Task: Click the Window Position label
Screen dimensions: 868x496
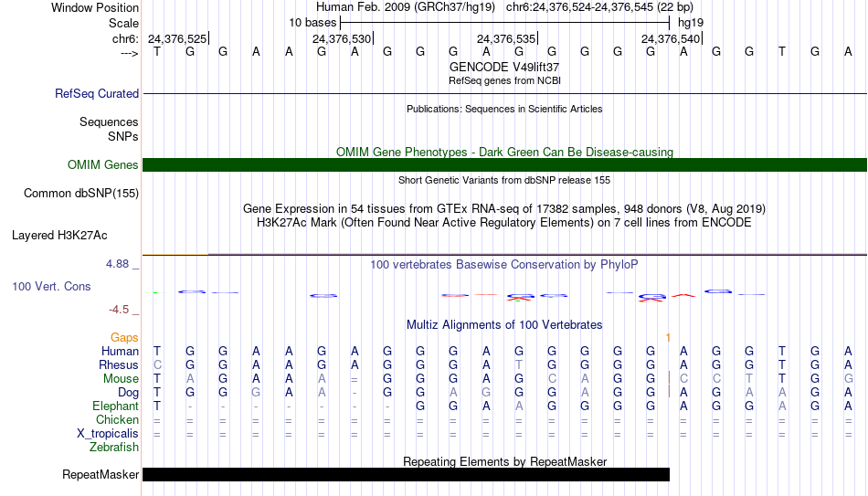Action: click(x=95, y=7)
